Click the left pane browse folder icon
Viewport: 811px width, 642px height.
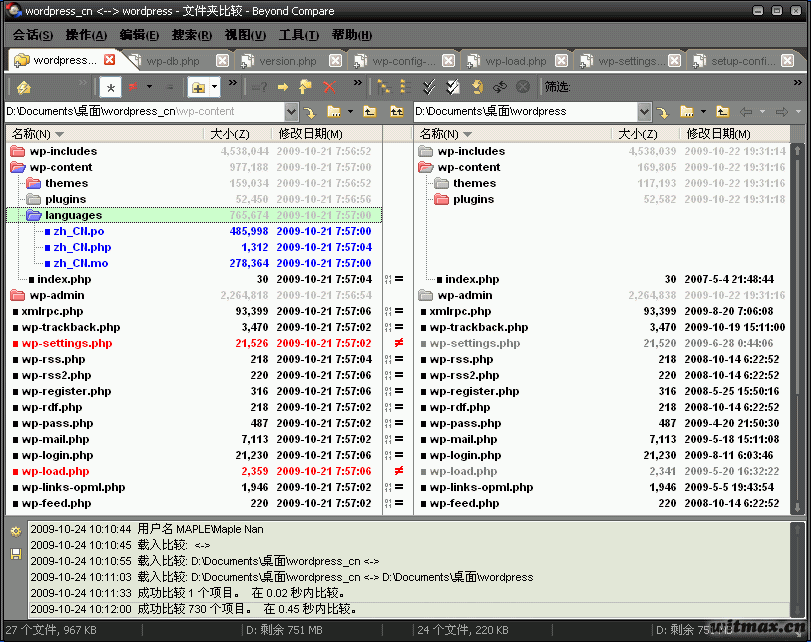click(x=334, y=112)
